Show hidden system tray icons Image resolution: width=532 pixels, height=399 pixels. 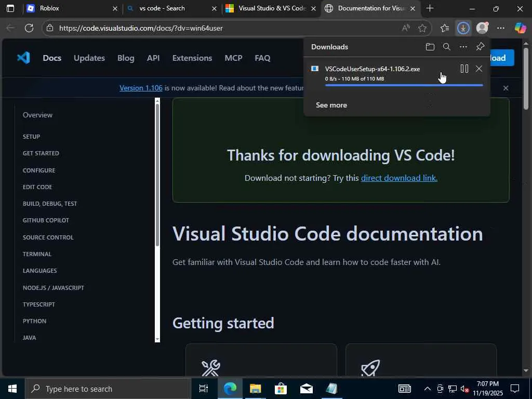point(428,389)
